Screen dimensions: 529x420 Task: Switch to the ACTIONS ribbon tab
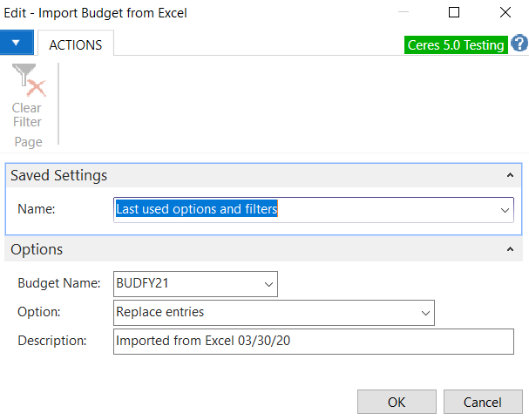(75, 44)
